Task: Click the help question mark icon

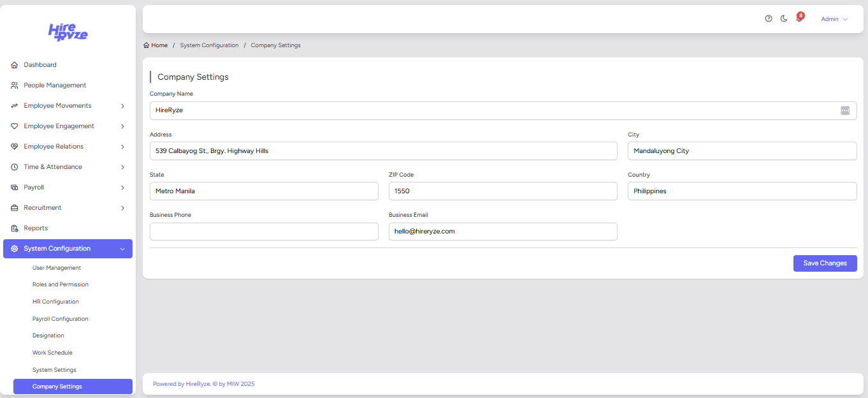Action: 769,19
